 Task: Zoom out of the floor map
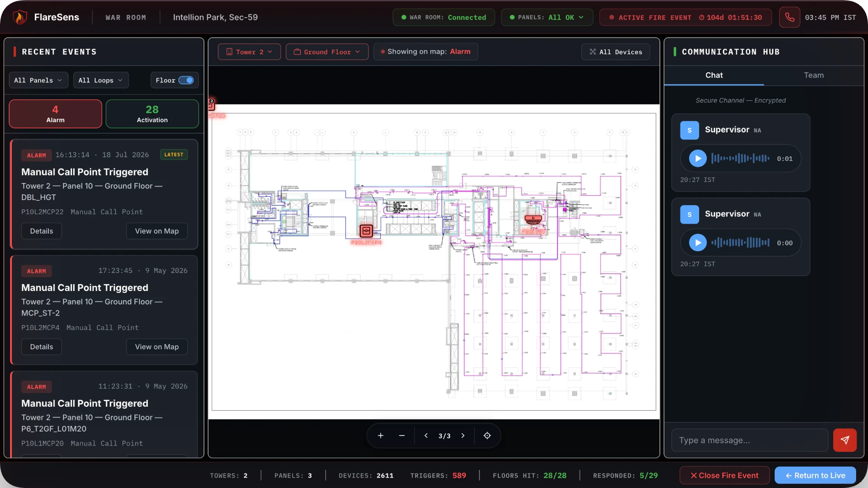[402, 436]
